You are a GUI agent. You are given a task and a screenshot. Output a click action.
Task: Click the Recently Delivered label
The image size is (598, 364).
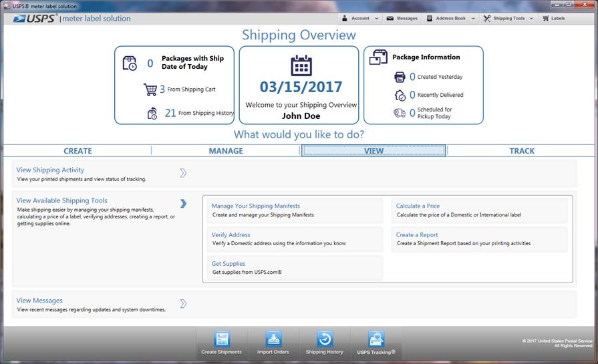[x=440, y=95]
